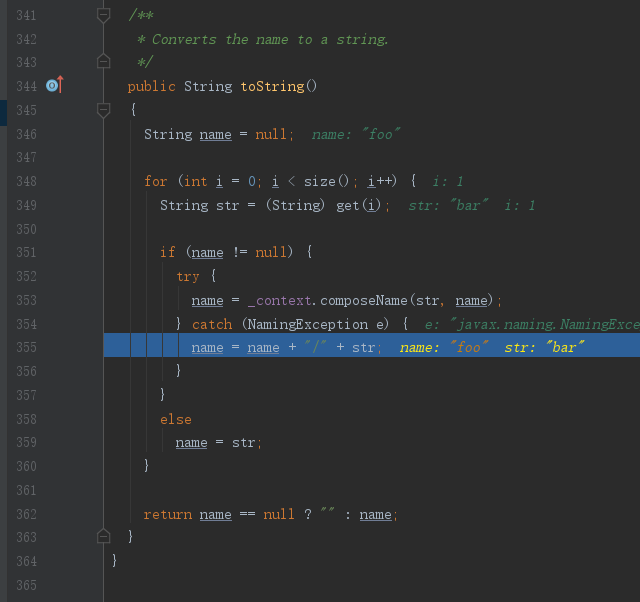Image resolution: width=640 pixels, height=602 pixels.
Task: Click the toString method name
Action: 272,86
